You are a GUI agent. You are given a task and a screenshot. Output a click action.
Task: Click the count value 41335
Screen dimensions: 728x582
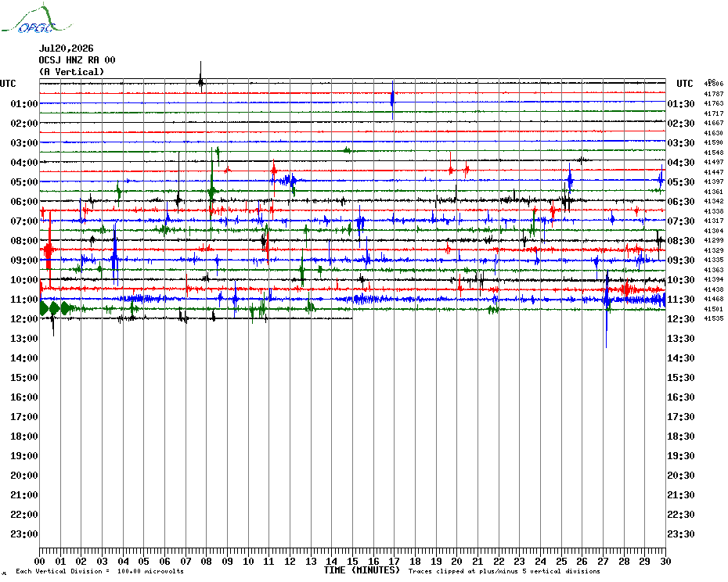[714, 260]
